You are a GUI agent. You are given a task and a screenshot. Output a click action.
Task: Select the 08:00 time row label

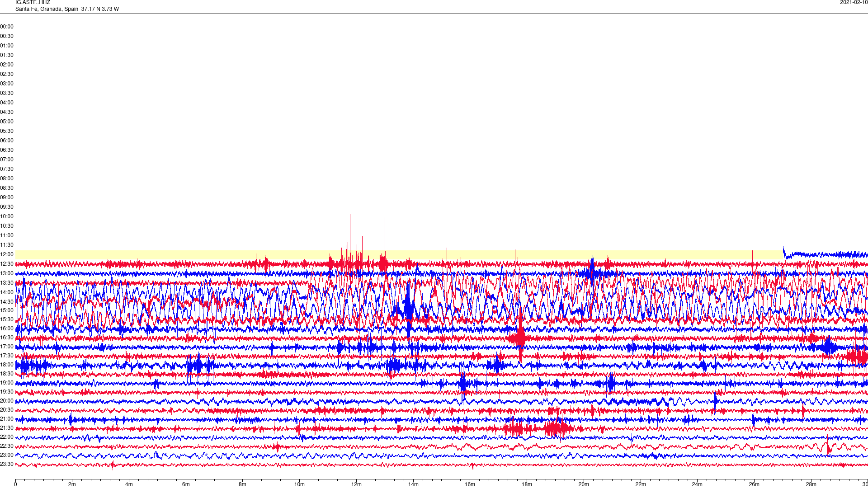tap(7, 178)
